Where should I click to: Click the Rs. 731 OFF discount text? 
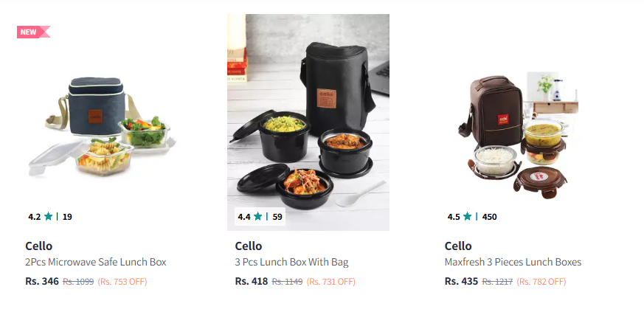click(x=331, y=282)
